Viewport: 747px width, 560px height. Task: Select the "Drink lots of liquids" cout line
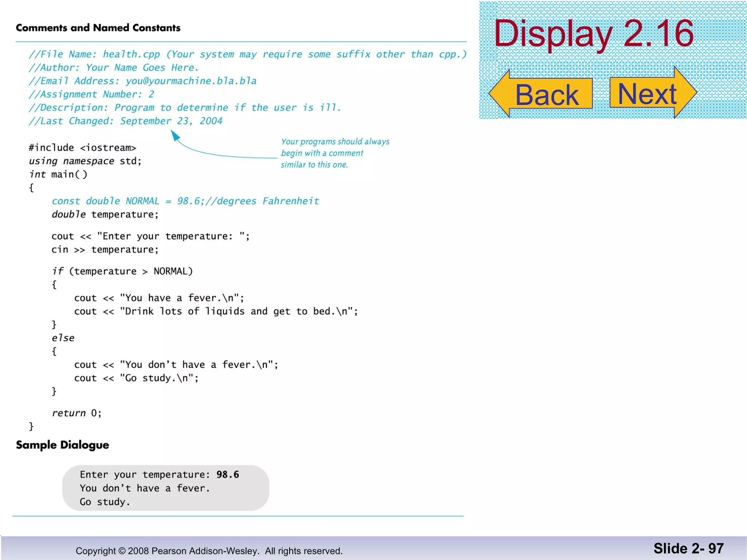(x=216, y=311)
